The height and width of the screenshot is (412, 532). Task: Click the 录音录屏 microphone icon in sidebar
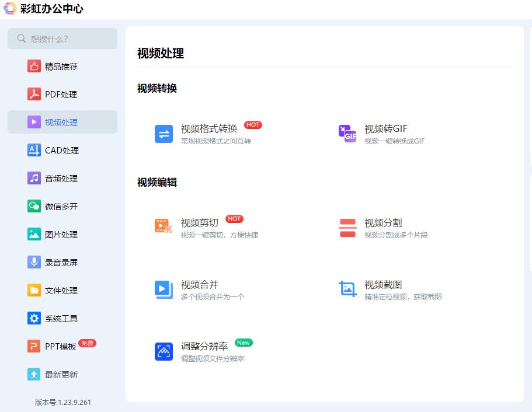[x=34, y=262]
